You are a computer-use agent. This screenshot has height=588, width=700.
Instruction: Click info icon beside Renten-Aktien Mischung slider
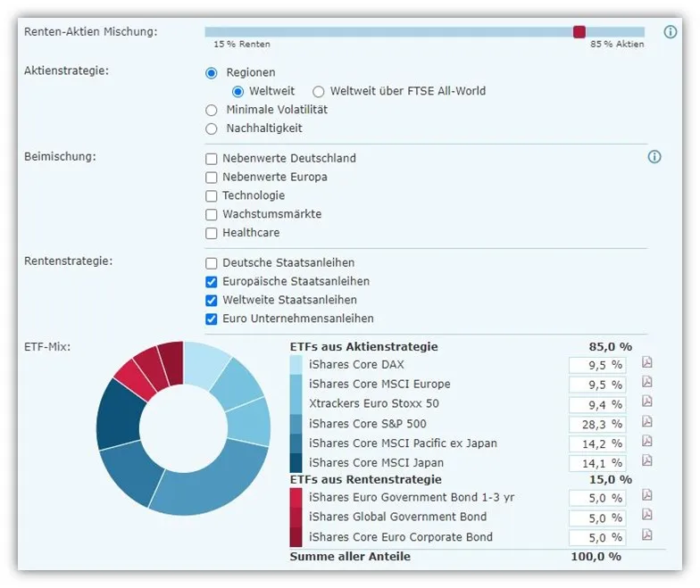click(x=671, y=32)
